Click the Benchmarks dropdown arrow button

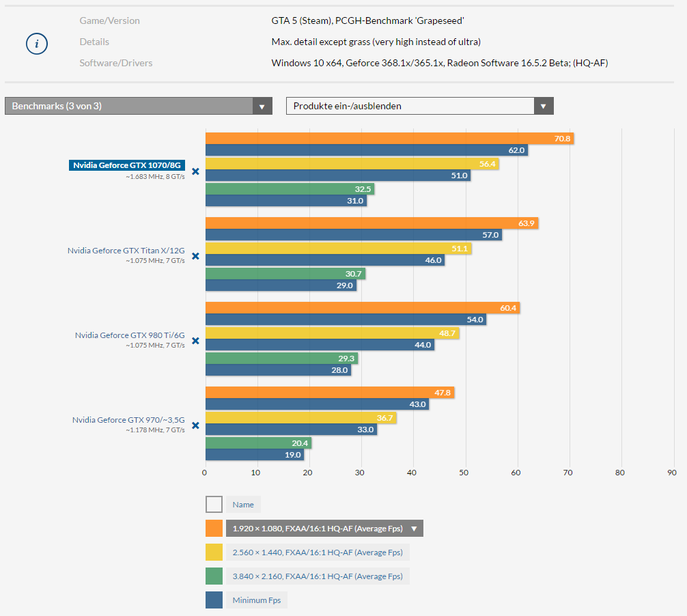pyautogui.click(x=262, y=106)
